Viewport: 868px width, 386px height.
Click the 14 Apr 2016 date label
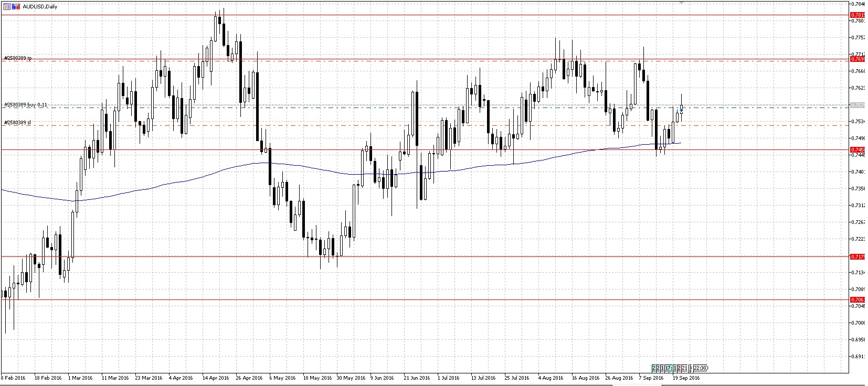point(216,378)
